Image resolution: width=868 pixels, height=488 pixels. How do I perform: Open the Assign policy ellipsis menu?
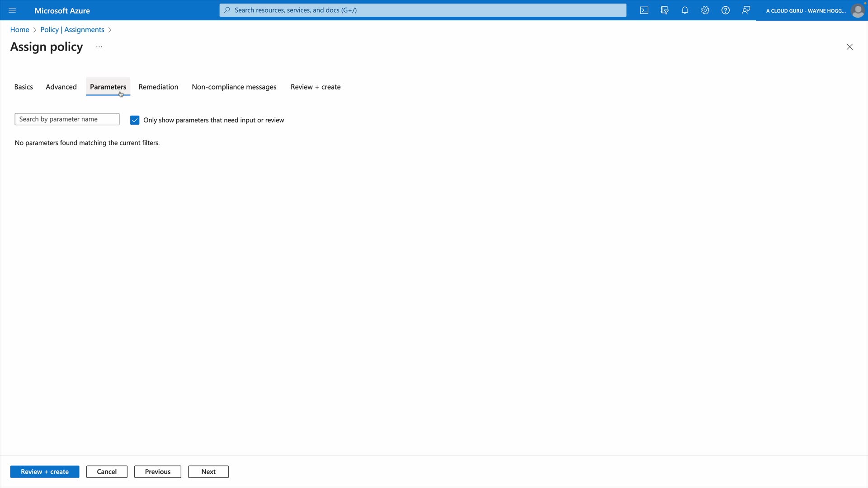99,47
